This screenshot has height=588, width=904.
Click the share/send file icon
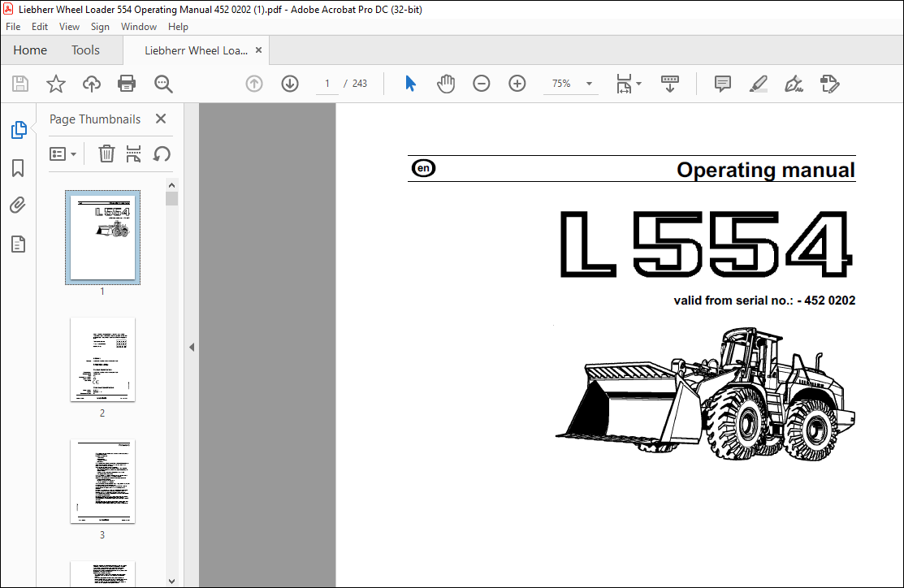coord(829,84)
